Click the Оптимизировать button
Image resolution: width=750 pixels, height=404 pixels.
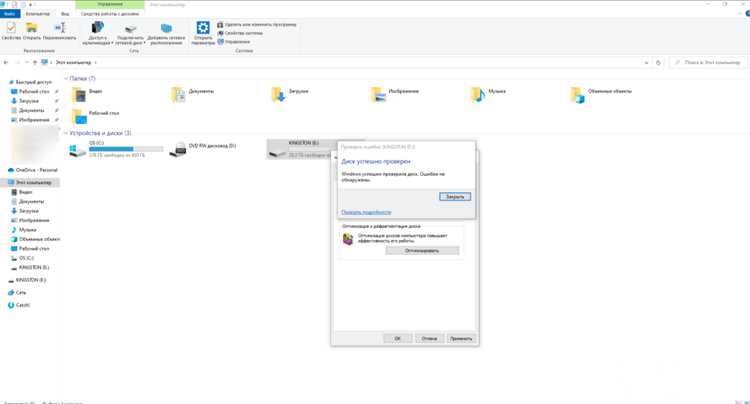pos(422,251)
